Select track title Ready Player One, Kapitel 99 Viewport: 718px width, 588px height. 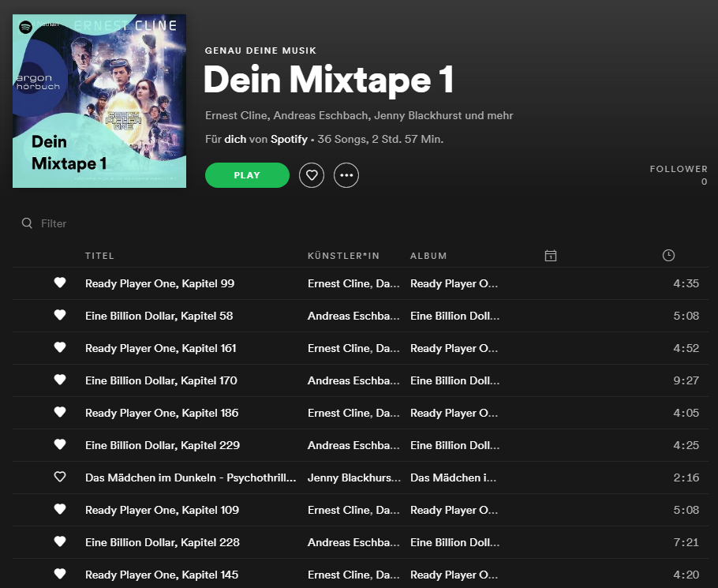coord(160,283)
